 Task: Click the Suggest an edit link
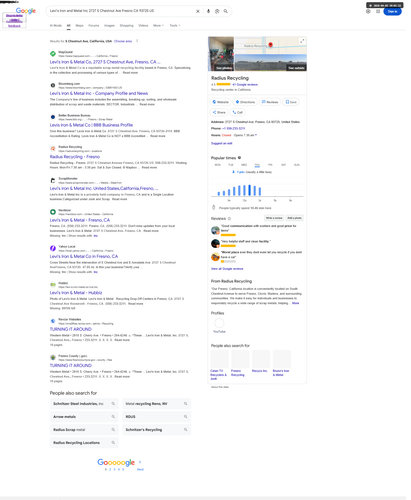pos(222,143)
